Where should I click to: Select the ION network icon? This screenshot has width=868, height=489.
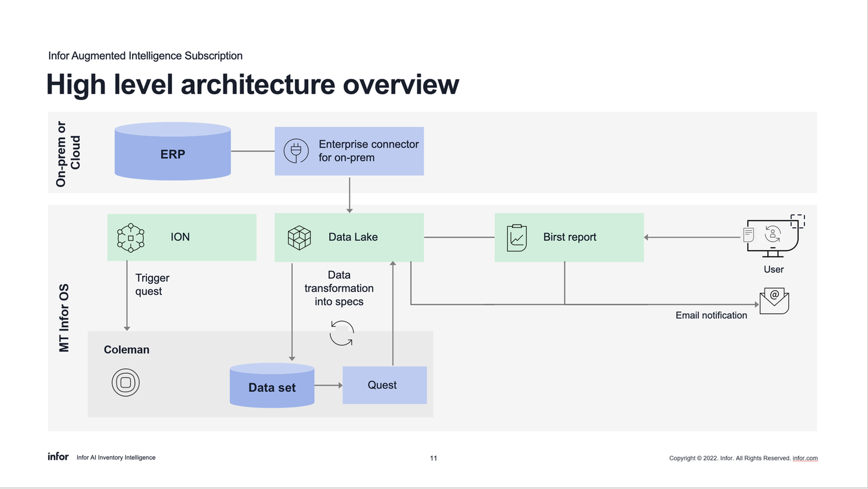pyautogui.click(x=130, y=237)
